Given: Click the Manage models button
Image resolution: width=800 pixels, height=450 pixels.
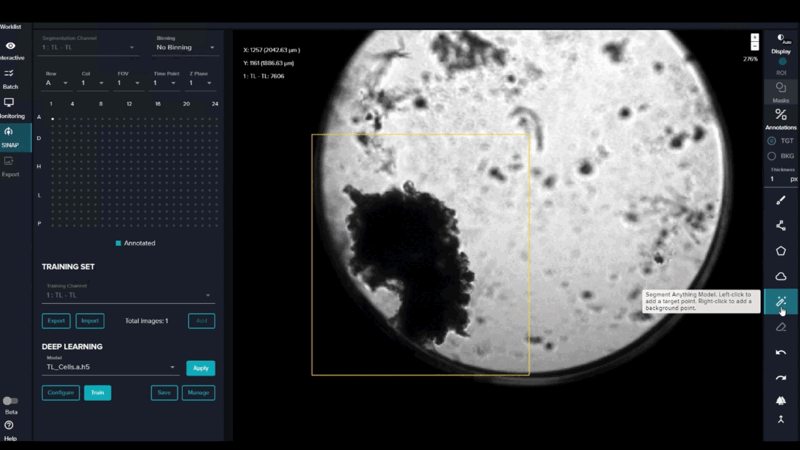Looking at the screenshot, I should [x=198, y=393].
